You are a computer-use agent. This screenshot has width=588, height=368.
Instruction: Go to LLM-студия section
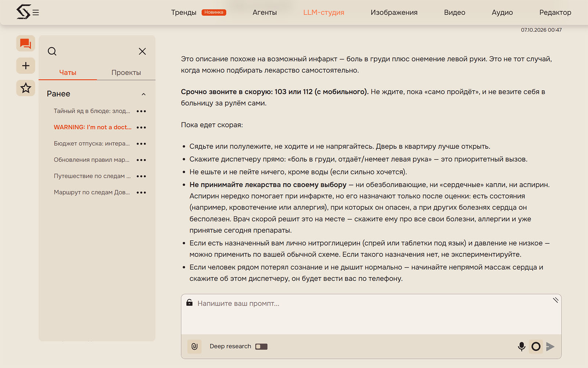[323, 13]
